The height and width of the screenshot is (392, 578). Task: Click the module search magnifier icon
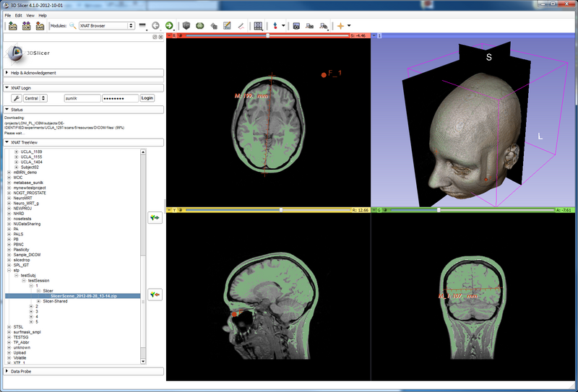72,26
